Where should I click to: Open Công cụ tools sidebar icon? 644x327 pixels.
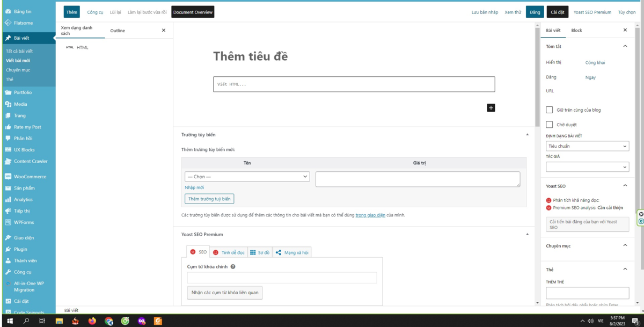coord(8,272)
